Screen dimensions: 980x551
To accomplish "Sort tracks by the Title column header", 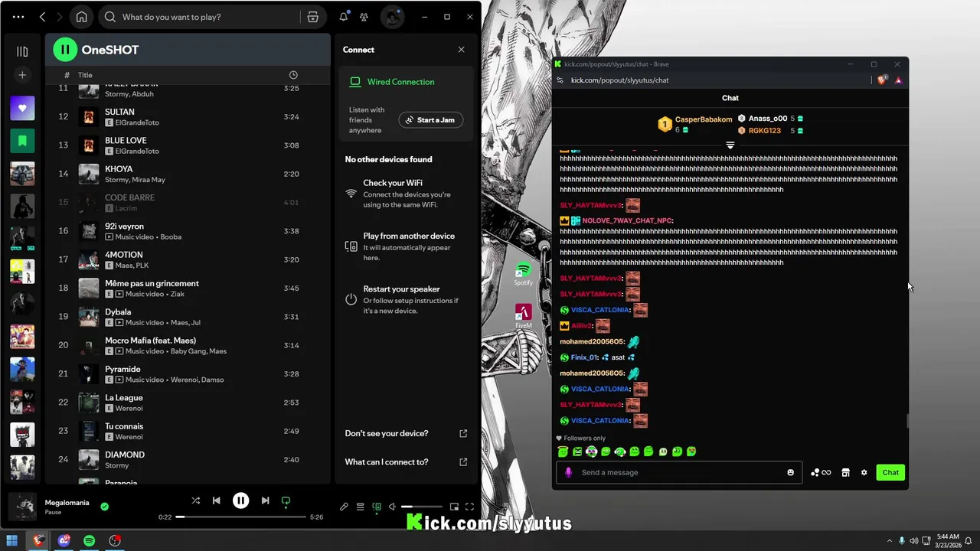I will tap(85, 75).
